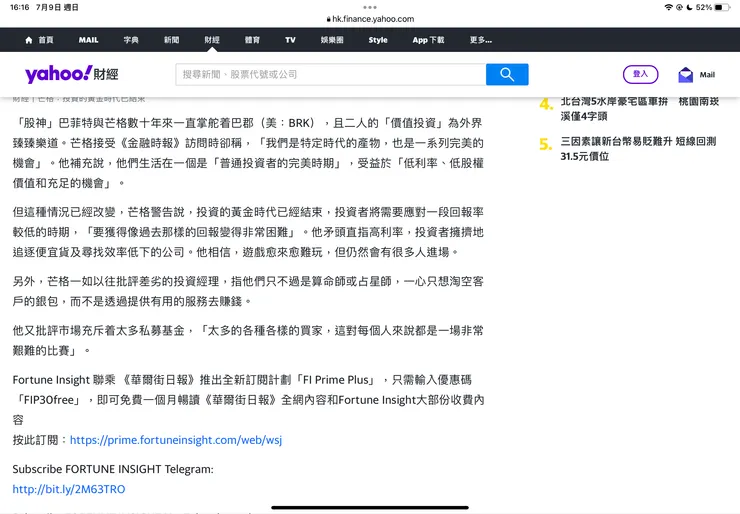Click App 下載 link

click(x=428, y=40)
